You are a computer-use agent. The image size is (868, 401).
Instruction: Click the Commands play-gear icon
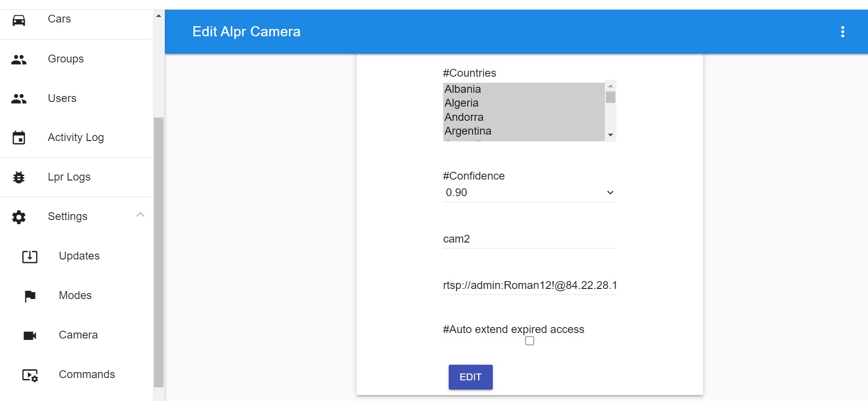coord(30,375)
